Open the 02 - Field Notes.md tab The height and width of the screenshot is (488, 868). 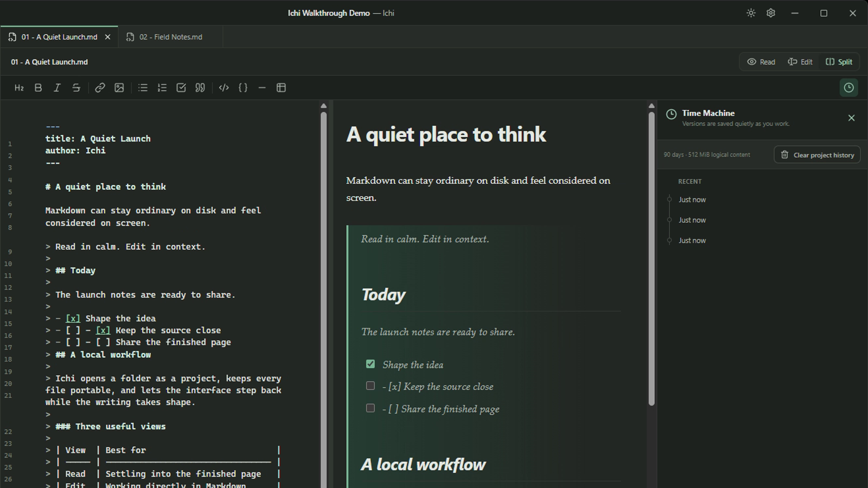click(170, 37)
